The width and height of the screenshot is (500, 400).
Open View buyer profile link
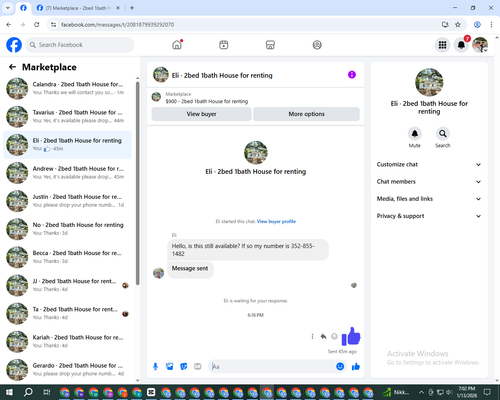click(x=276, y=221)
